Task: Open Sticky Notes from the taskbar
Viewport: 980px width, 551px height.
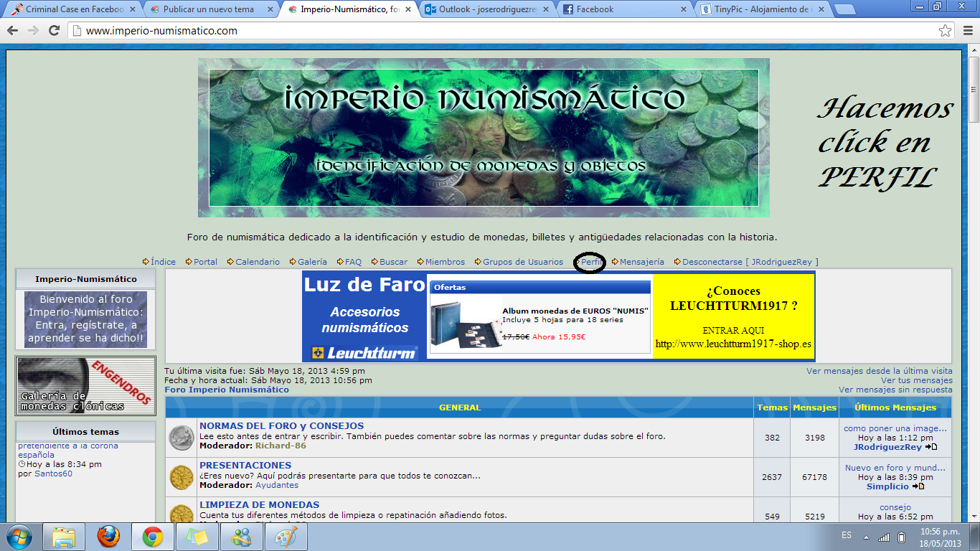Action: click(197, 537)
